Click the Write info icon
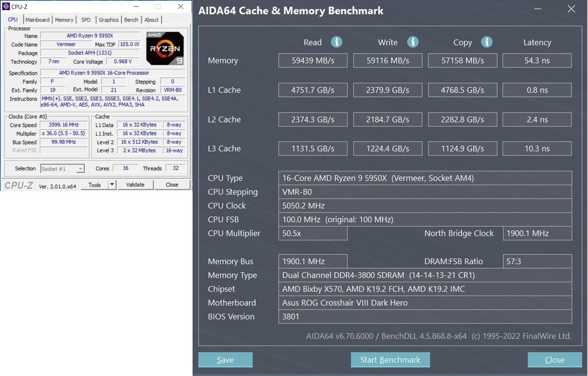 point(413,42)
